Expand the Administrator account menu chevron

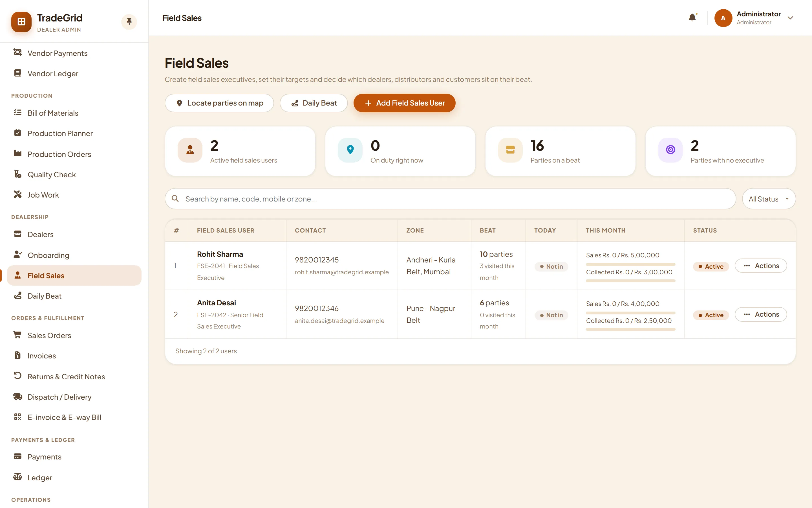click(x=790, y=18)
